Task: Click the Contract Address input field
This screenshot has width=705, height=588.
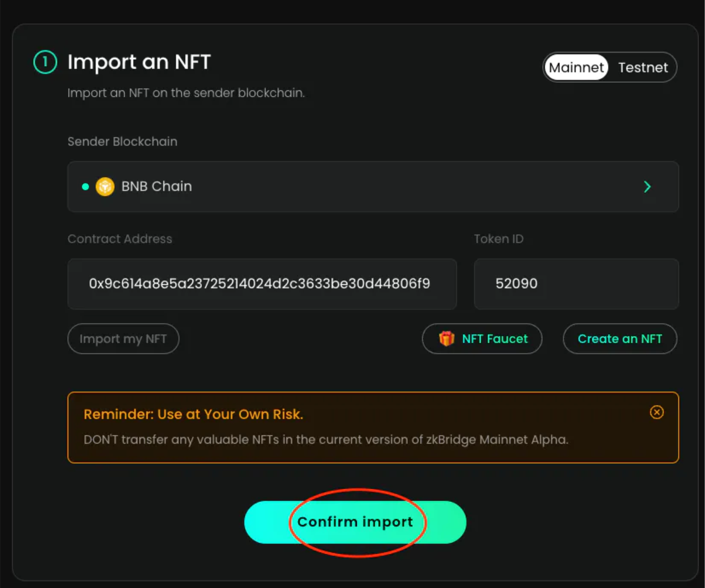Action: 262,284
